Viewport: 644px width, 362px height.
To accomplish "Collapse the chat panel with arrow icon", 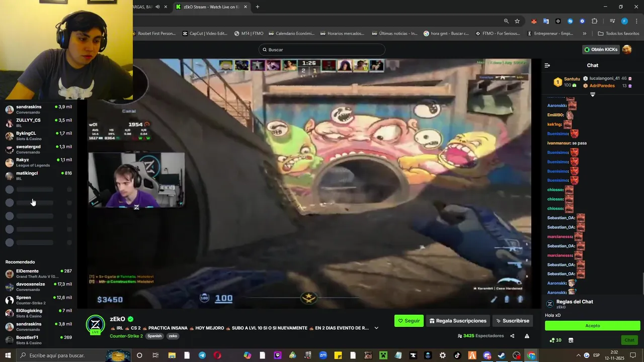I will pyautogui.click(x=547, y=65).
